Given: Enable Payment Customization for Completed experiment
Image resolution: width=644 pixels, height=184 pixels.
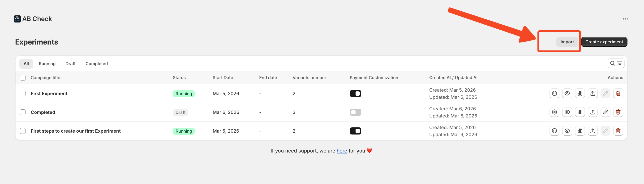Looking at the screenshot, I should (x=355, y=112).
